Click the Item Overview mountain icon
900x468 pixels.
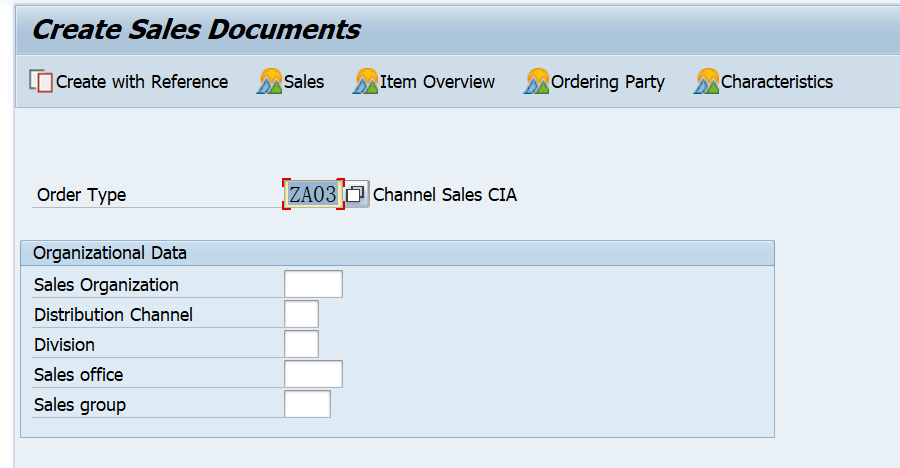[x=365, y=82]
